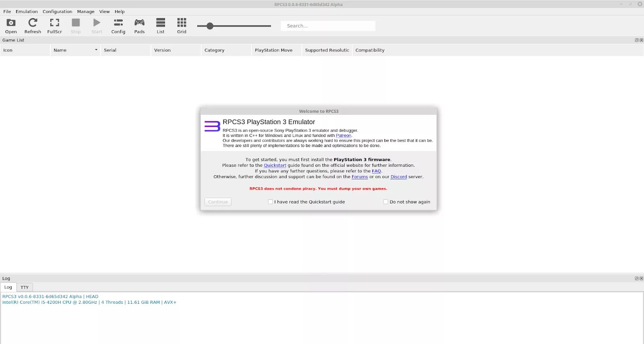Minimize the RPCS3 window
The height and width of the screenshot is (344, 644).
pyautogui.click(x=621, y=4)
